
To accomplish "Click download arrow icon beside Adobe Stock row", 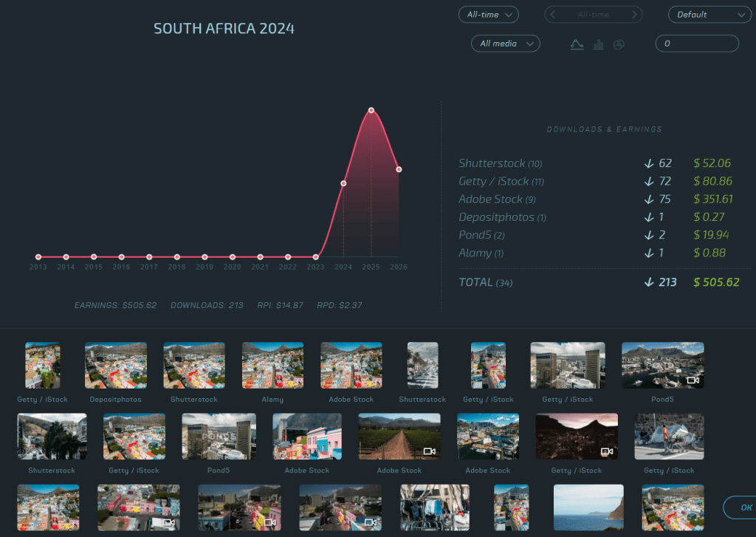I will coord(649,199).
